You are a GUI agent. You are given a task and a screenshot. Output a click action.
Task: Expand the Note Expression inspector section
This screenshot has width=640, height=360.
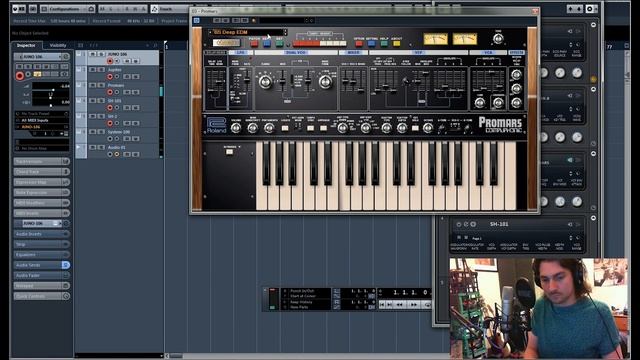click(41, 192)
